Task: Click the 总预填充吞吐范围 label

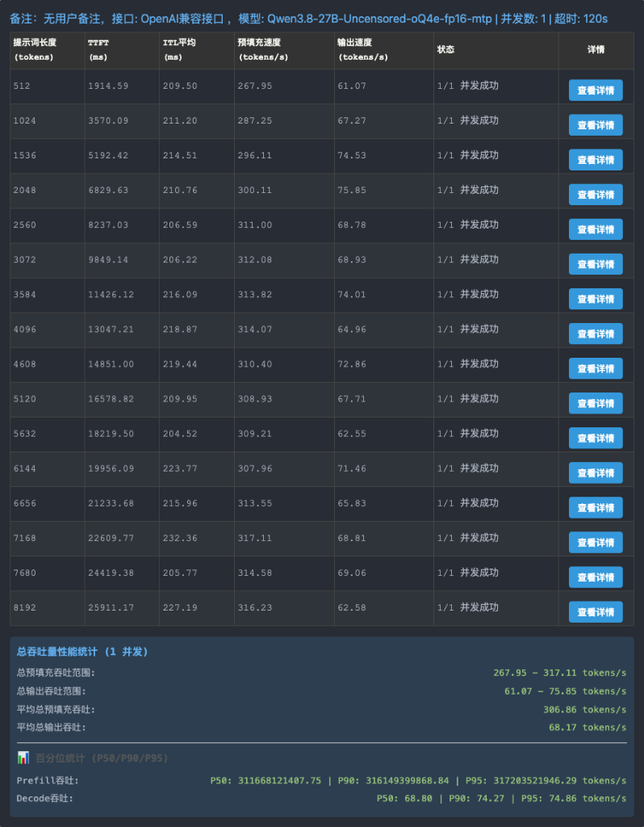Action: (x=56, y=673)
